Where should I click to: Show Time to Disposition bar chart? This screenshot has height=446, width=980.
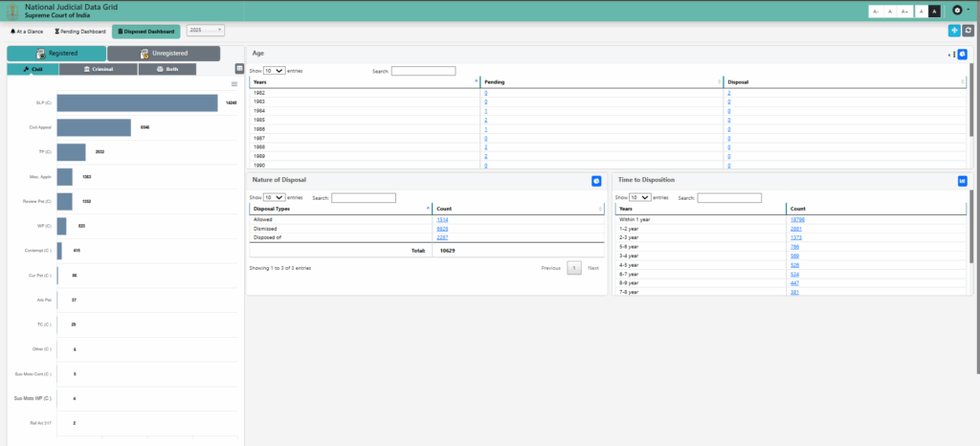tap(962, 181)
